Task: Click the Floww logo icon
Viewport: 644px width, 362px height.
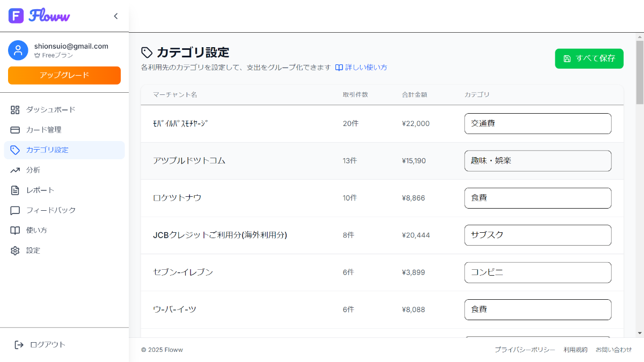Action: (16, 16)
